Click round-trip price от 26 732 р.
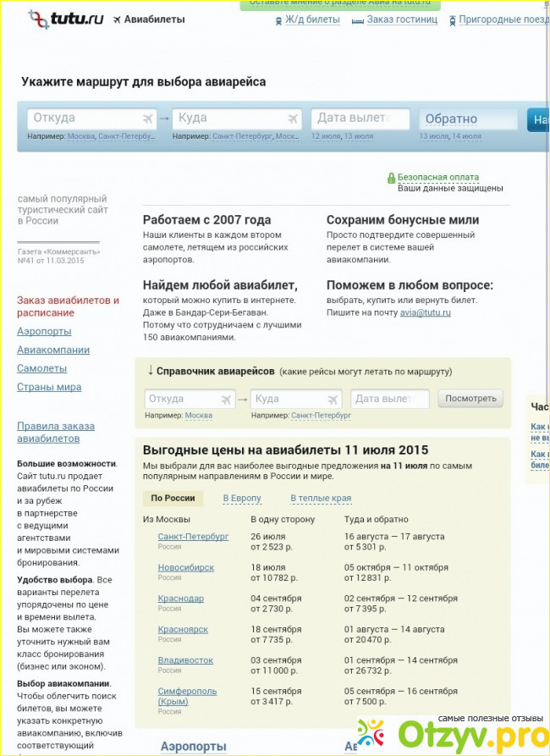Screen dimensions: 550x756 coord(368,670)
